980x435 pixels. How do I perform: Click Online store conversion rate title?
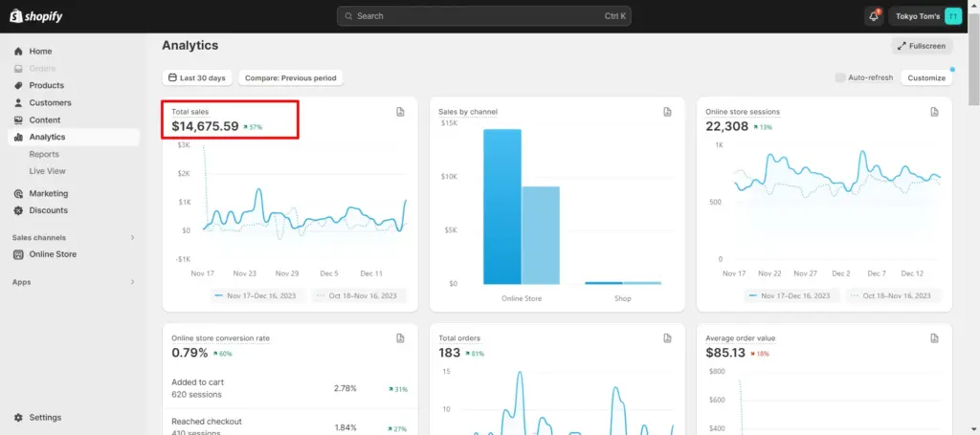click(221, 338)
